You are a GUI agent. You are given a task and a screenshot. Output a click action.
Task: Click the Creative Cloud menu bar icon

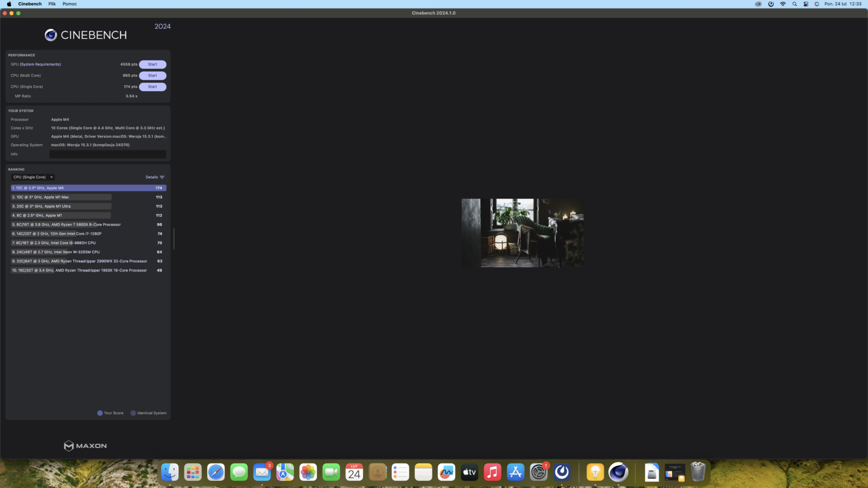[758, 4]
